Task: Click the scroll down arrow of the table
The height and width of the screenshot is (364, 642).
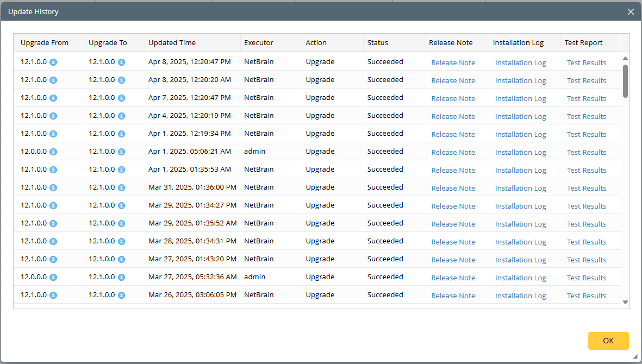Action: coord(625,302)
